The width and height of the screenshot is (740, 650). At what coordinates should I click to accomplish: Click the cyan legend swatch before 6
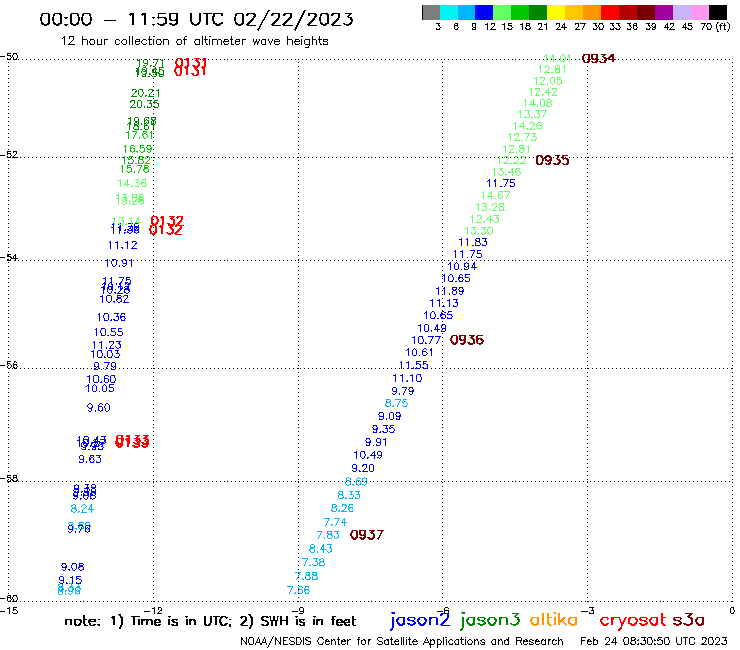(449, 12)
